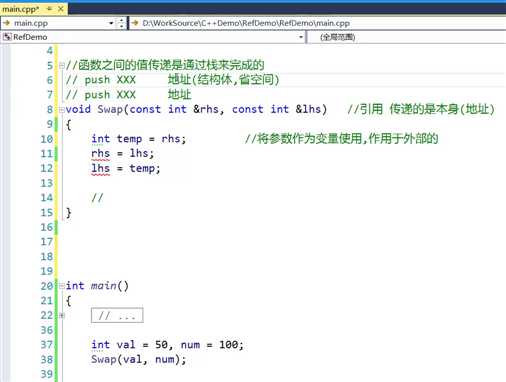Image resolution: width=506 pixels, height=382 pixels.
Task: Click the rhs identifier on line 11
Action: tap(100, 153)
